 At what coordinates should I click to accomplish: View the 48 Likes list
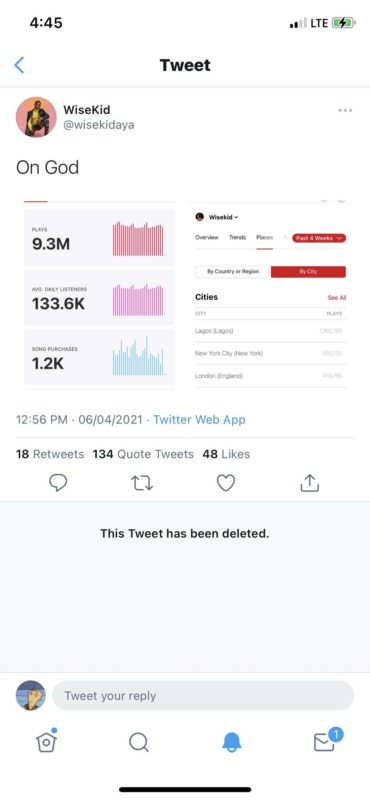point(226,454)
